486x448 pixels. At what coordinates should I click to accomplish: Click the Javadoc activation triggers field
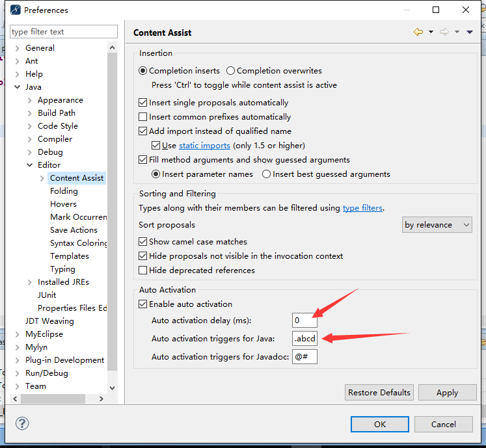click(x=304, y=356)
